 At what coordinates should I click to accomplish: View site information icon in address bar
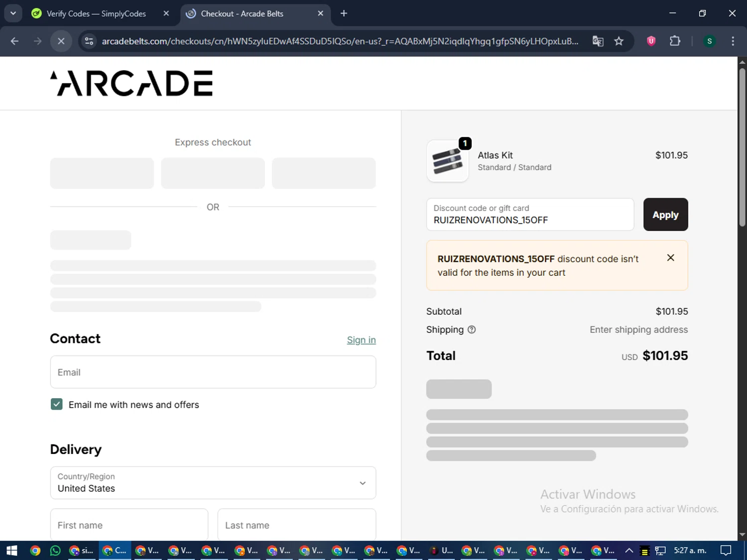[x=89, y=41]
